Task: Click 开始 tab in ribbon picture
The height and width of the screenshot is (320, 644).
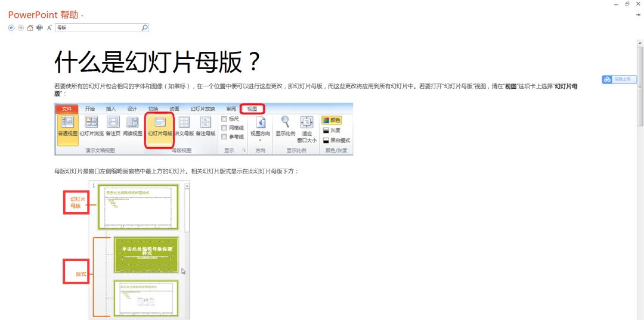Action: click(89, 108)
